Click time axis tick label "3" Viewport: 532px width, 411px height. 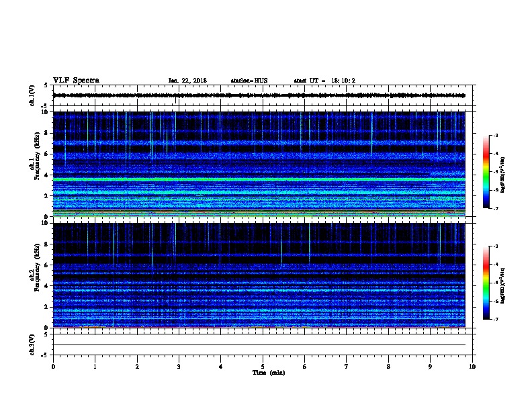pos(179,367)
